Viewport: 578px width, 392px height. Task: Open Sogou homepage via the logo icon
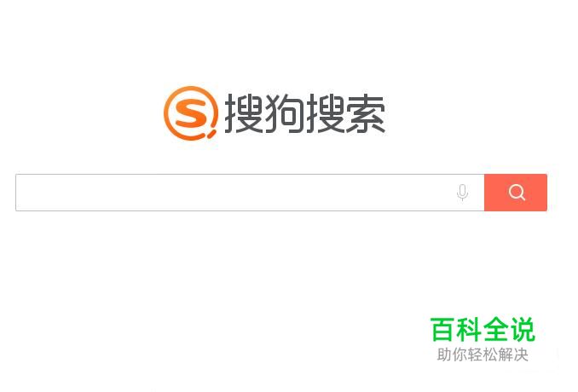(x=191, y=113)
